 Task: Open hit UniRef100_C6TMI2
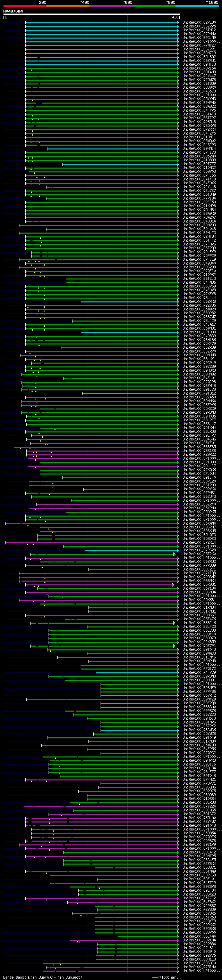tap(199, 30)
